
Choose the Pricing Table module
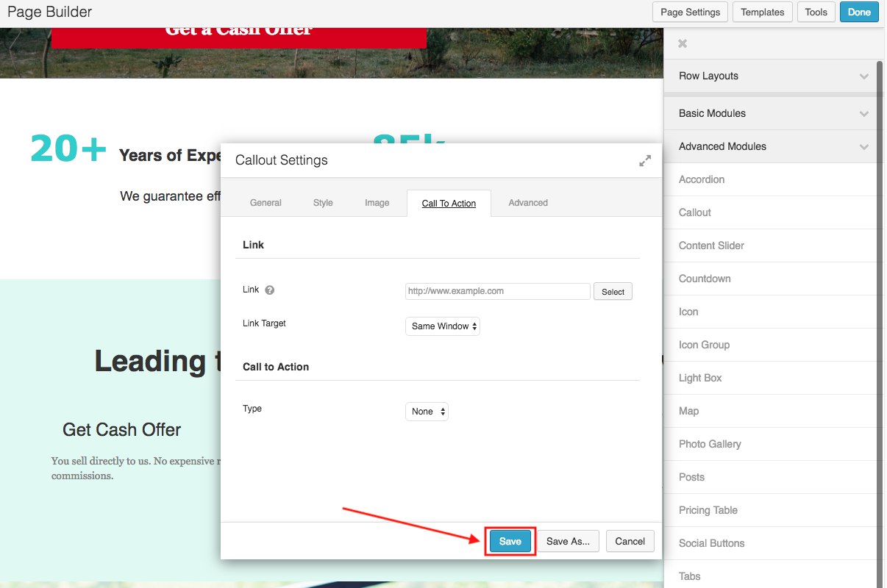tap(770, 510)
